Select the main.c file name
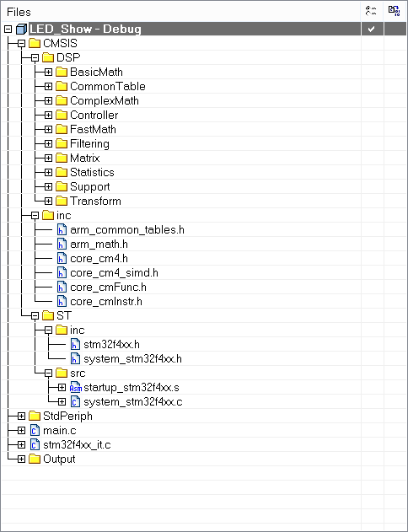 coord(60,430)
